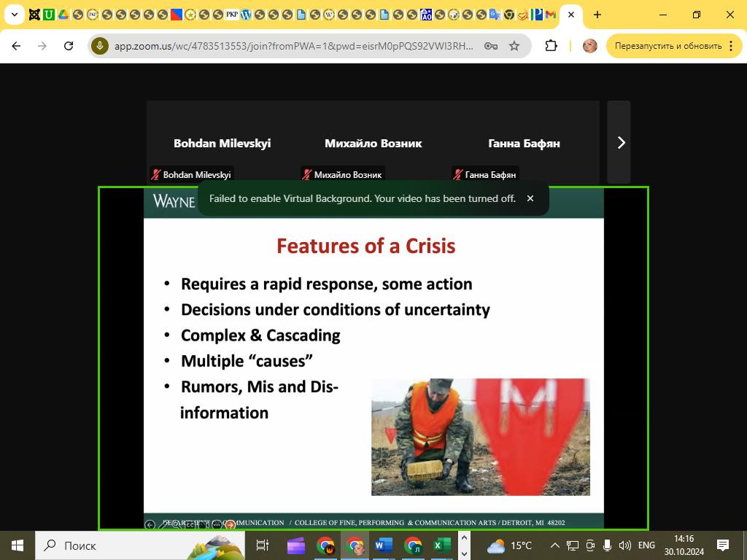Viewport: 747px width, 560px height.
Task: Select Михайло Возник video tile
Action: point(373,142)
